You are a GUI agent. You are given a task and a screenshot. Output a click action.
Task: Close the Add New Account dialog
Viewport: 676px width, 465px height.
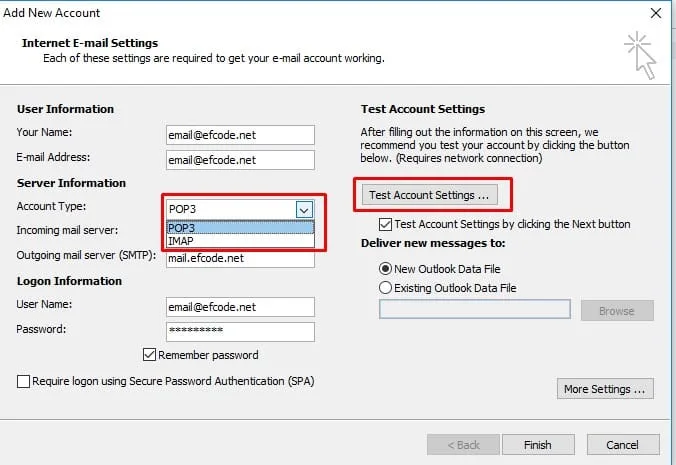click(655, 14)
